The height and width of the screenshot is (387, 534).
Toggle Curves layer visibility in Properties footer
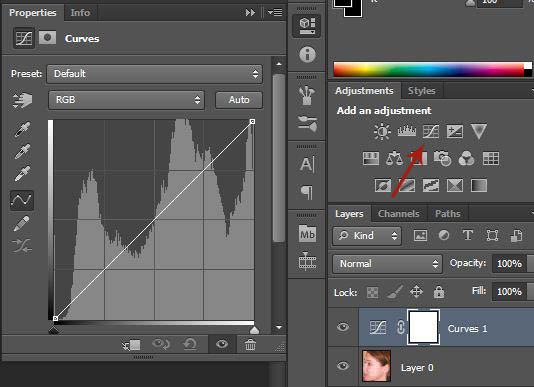click(x=222, y=344)
